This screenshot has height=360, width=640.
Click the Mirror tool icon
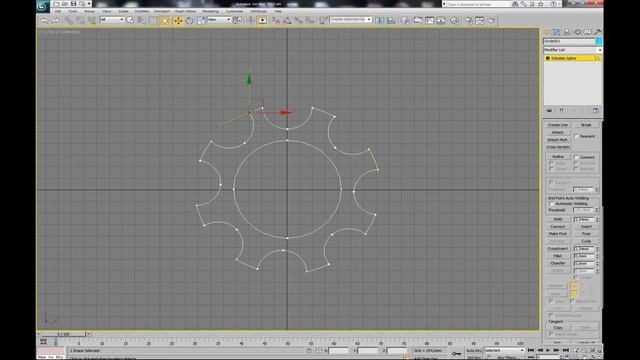[379, 20]
